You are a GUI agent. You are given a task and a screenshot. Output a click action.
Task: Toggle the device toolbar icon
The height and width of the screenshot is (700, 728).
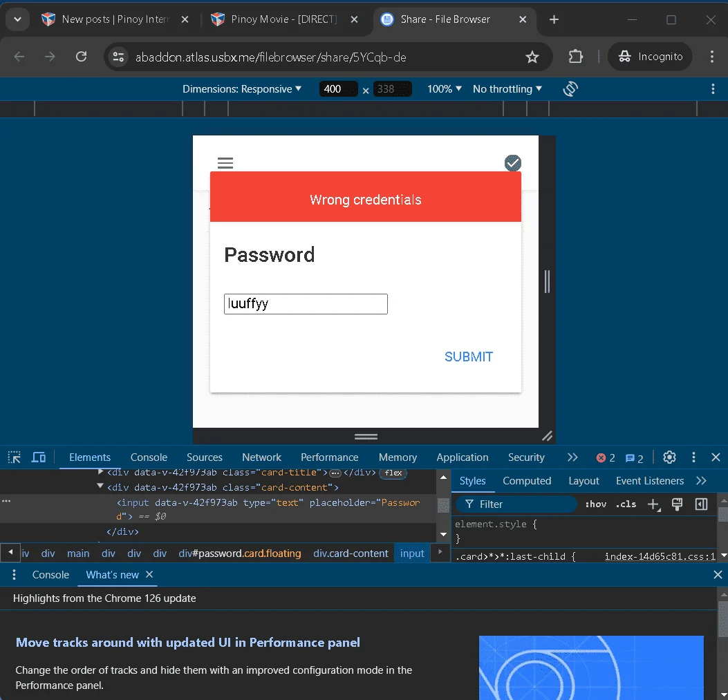[39, 457]
